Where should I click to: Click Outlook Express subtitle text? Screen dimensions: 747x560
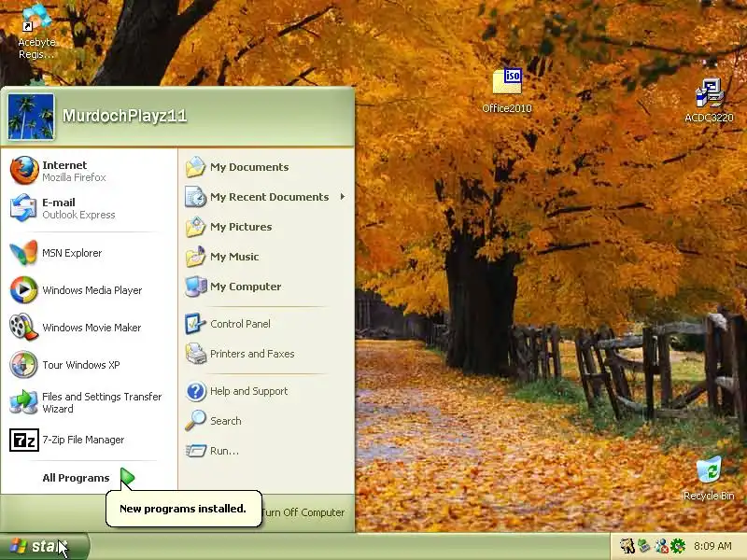(x=78, y=215)
